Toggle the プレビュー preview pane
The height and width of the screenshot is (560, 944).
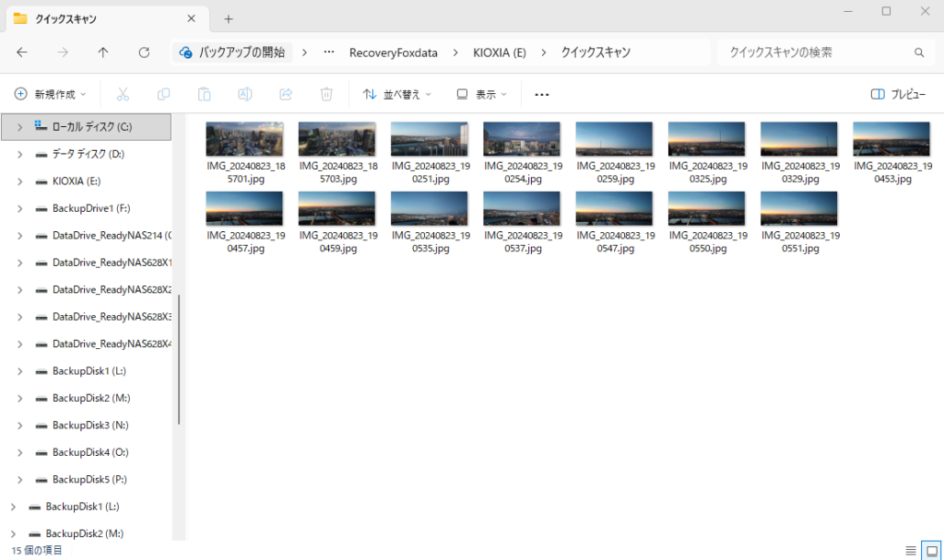[x=898, y=94]
